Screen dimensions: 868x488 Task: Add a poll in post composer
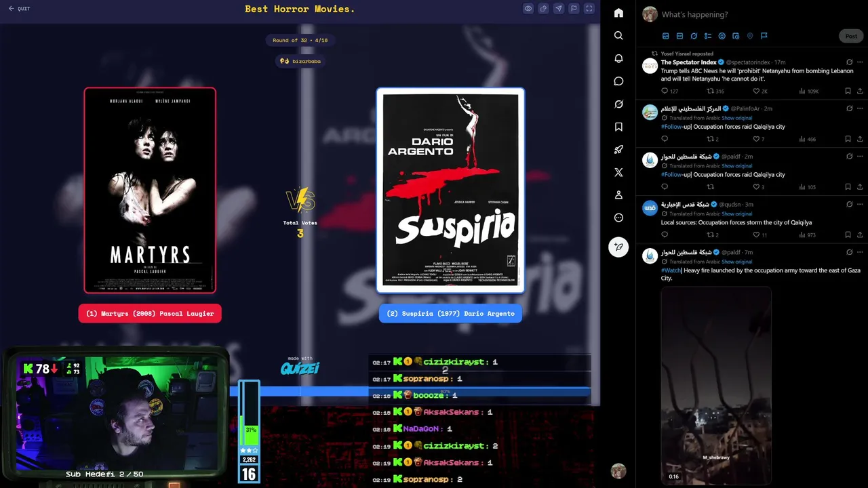tap(708, 36)
